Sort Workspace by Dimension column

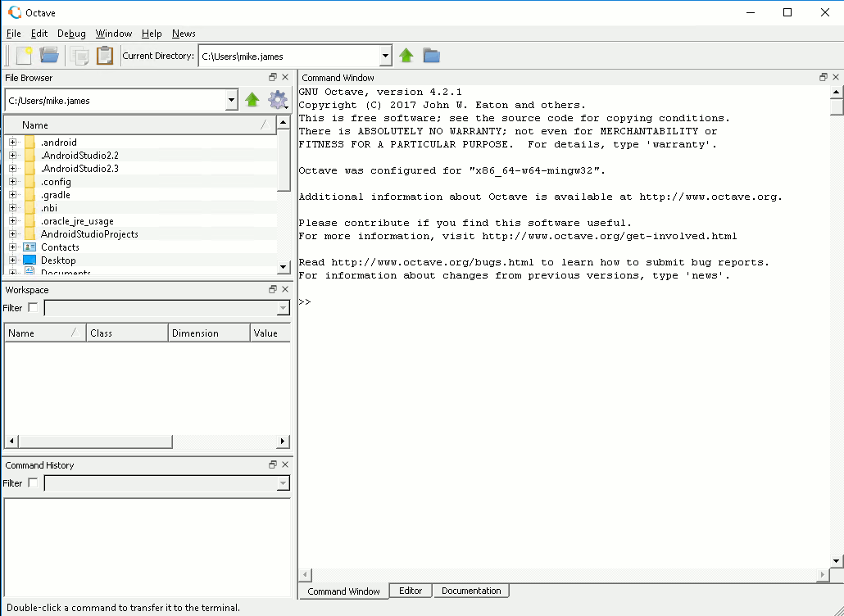(x=210, y=333)
